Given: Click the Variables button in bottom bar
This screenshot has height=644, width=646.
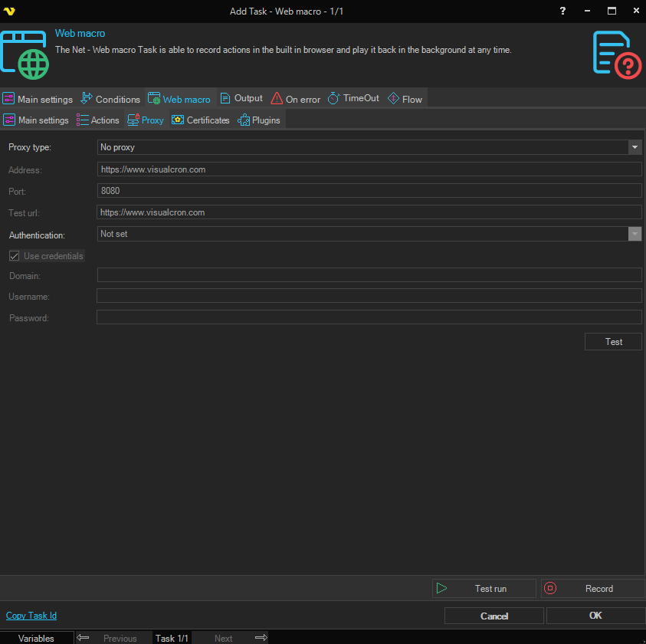Looking at the screenshot, I should 37,638.
